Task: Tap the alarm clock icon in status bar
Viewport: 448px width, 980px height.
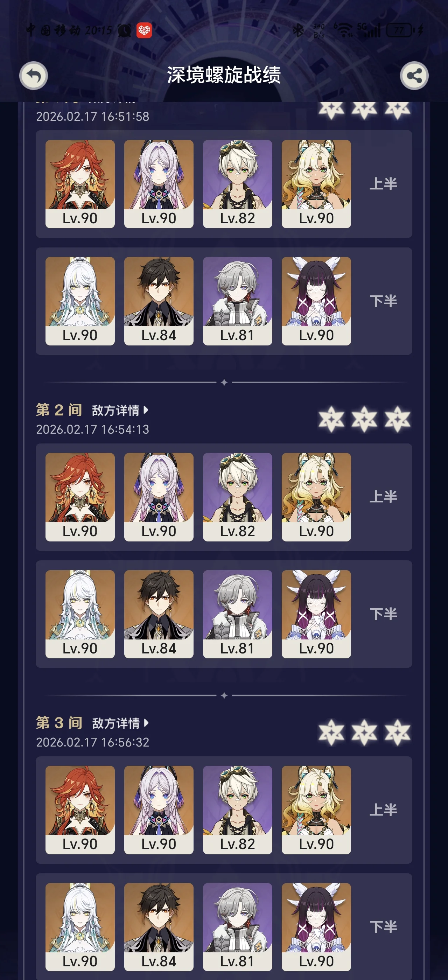Action: pos(124,30)
